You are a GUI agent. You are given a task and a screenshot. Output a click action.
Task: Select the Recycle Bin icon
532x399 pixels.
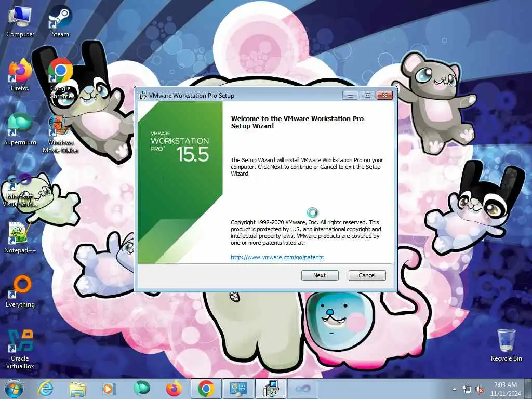click(506, 345)
